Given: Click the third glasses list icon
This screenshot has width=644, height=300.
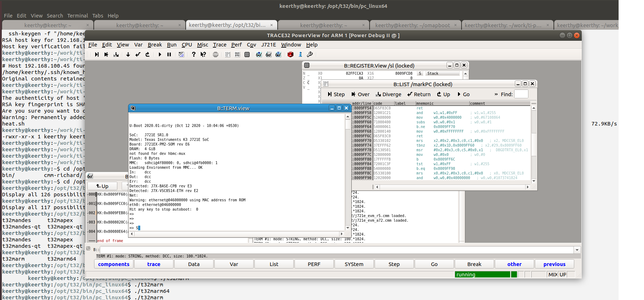Looking at the screenshot, I should [278, 54].
